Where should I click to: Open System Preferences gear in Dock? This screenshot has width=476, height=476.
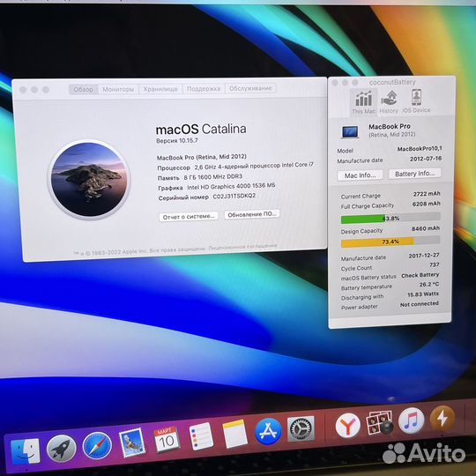pos(301,428)
